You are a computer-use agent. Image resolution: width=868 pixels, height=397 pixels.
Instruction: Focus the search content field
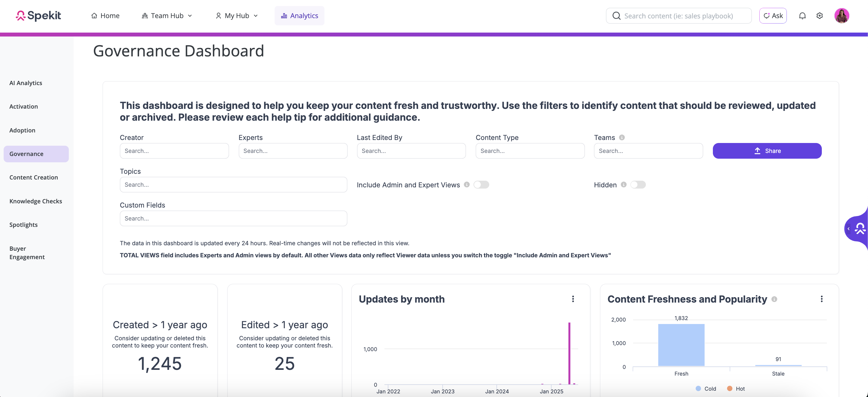click(679, 16)
